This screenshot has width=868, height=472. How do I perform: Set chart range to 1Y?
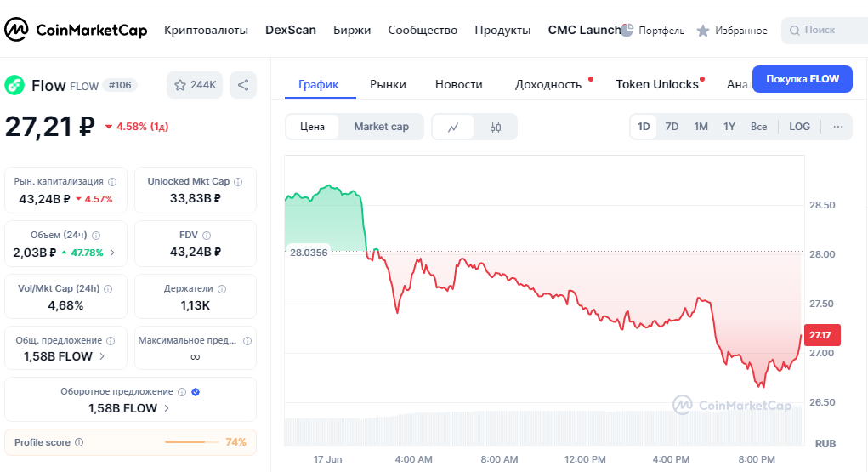729,127
